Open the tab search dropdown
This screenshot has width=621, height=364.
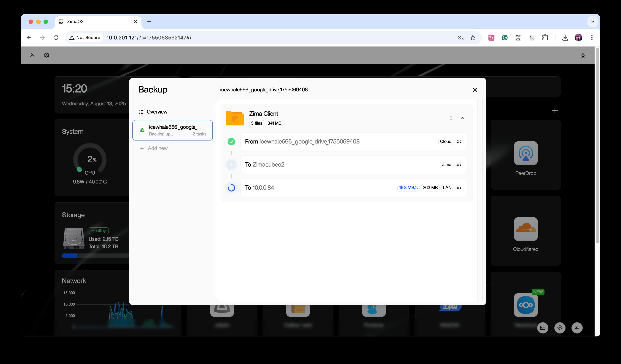tap(592, 22)
